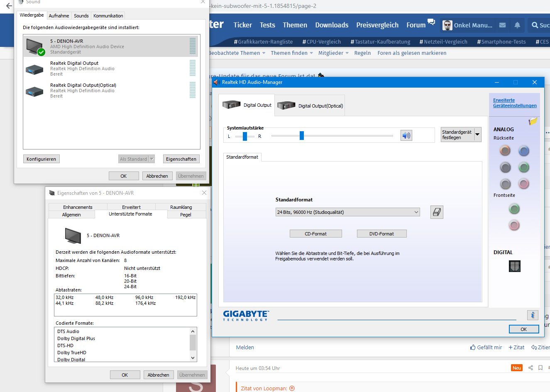Select the Digital Output(Optical) tab
This screenshot has width=550, height=392.
[x=310, y=106]
